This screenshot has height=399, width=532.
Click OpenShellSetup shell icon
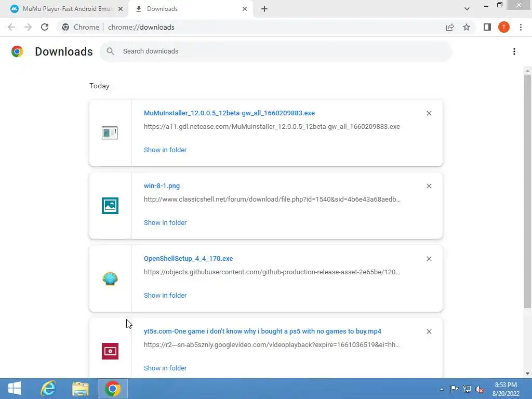pos(110,278)
